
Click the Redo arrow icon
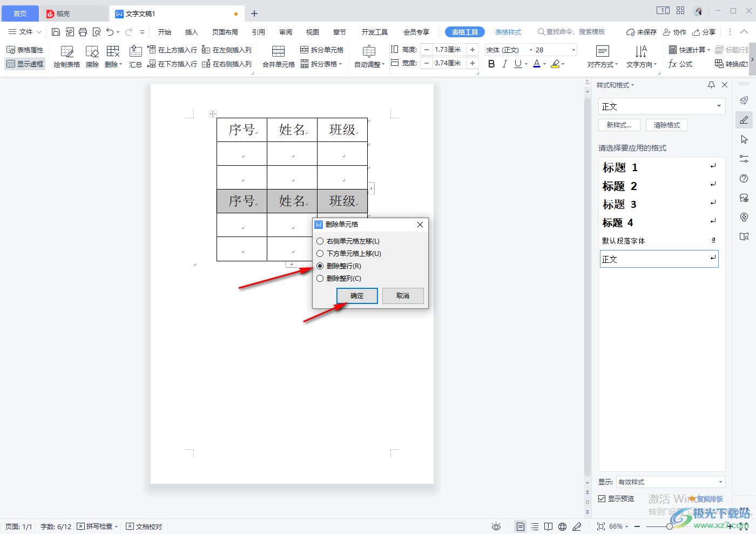(129, 32)
